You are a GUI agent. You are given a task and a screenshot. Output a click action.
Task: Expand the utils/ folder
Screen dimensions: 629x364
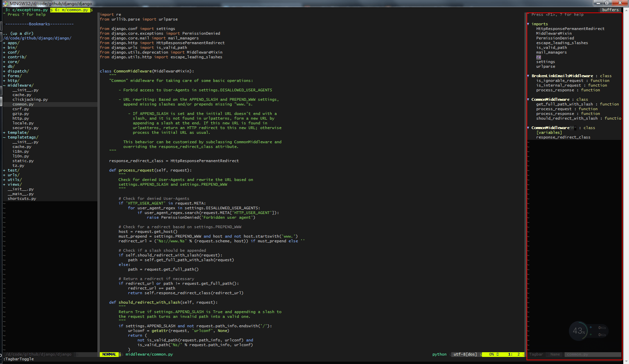[x=12, y=180]
